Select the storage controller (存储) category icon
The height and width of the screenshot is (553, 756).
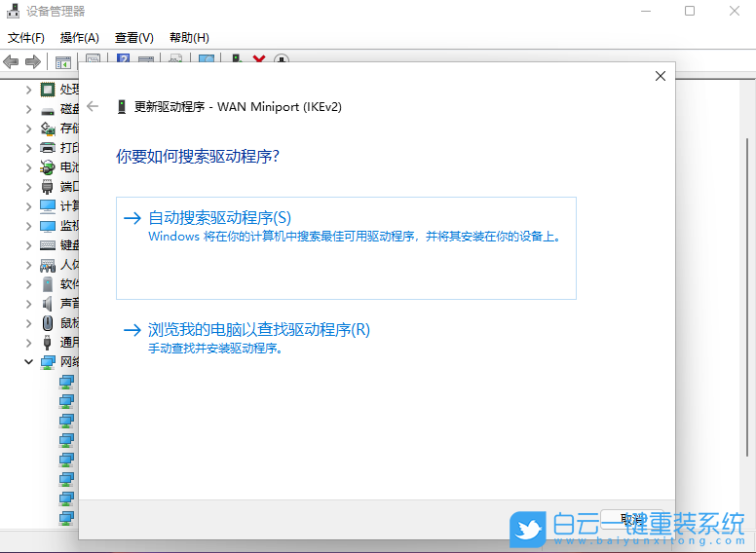click(48, 129)
